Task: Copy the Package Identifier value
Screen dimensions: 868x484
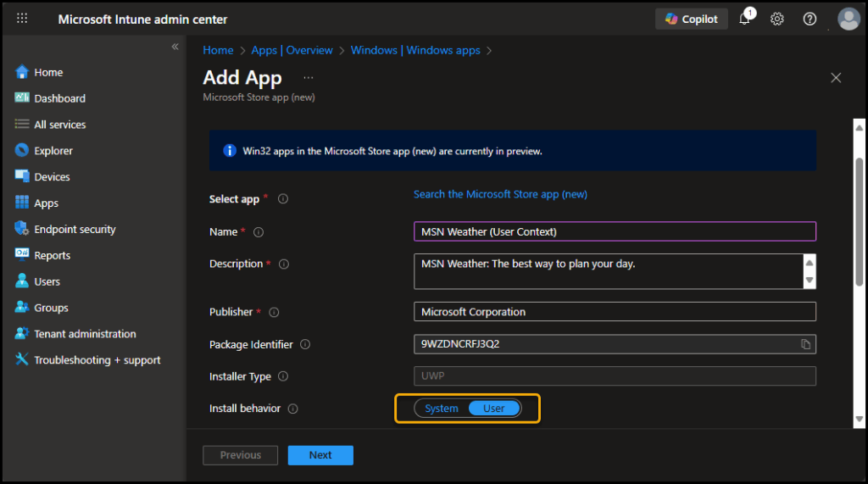Action: [806, 344]
